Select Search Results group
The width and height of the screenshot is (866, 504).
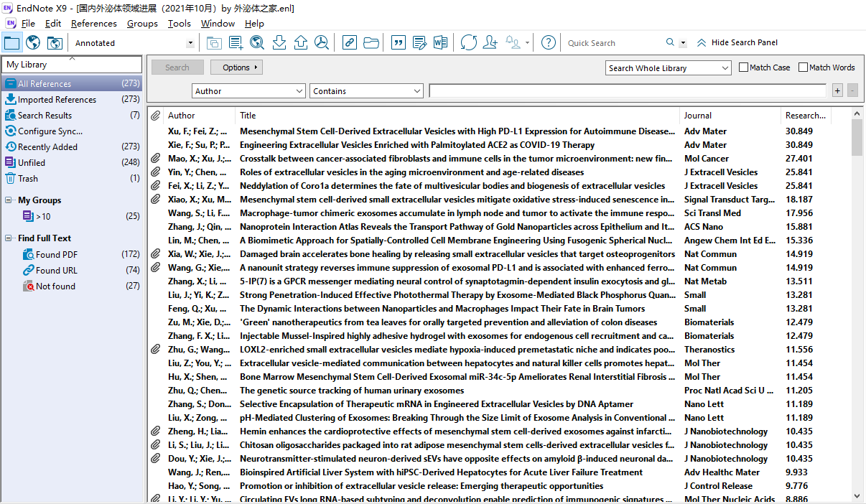pos(72,116)
